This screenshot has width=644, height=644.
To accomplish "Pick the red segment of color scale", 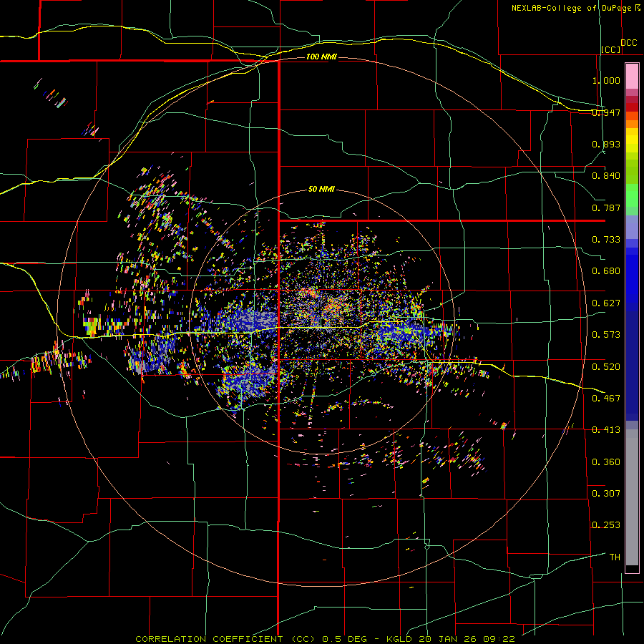I will tap(632, 107).
